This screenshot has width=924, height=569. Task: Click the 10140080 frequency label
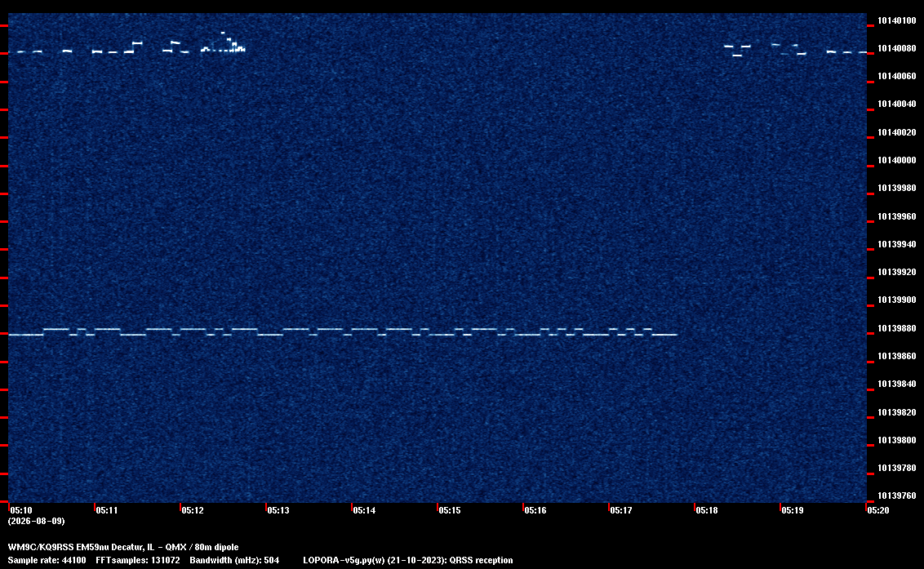pos(896,48)
